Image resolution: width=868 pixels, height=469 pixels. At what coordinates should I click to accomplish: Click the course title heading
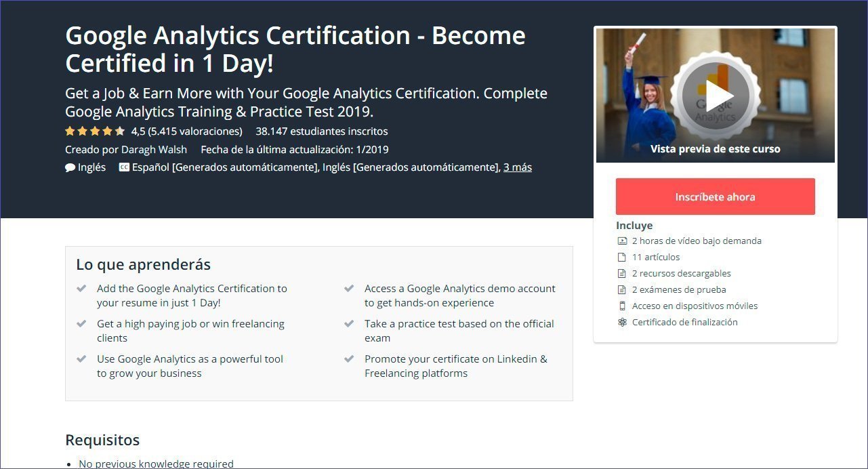click(295, 49)
